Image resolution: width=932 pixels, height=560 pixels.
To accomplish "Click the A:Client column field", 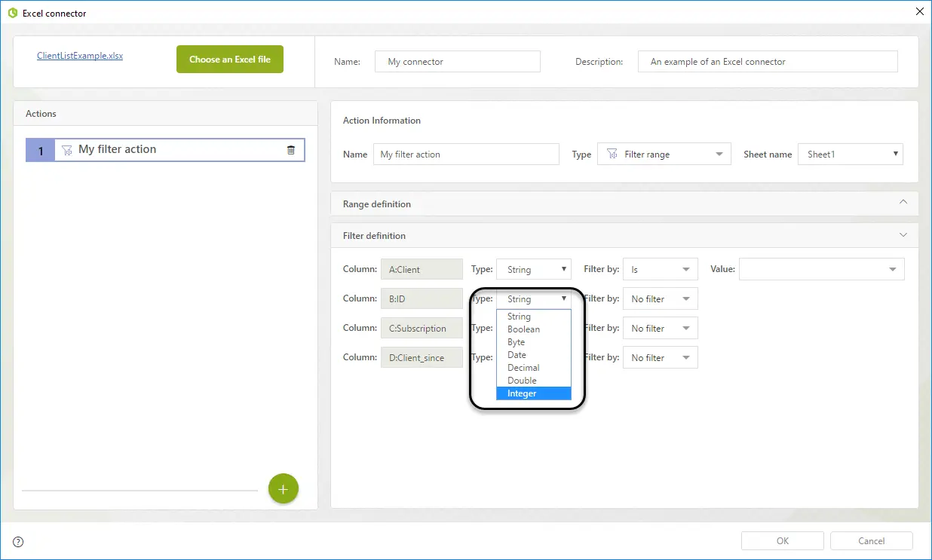I will 422,269.
